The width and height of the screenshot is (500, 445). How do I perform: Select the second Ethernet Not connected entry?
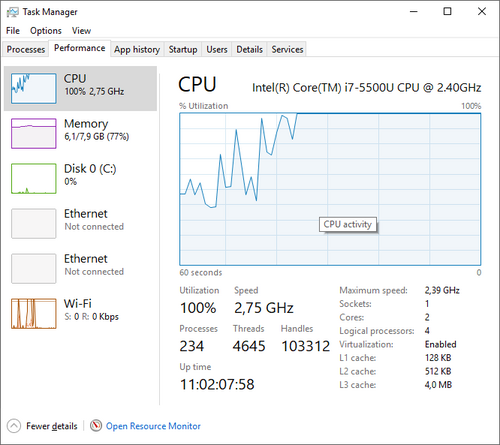[x=80, y=269]
